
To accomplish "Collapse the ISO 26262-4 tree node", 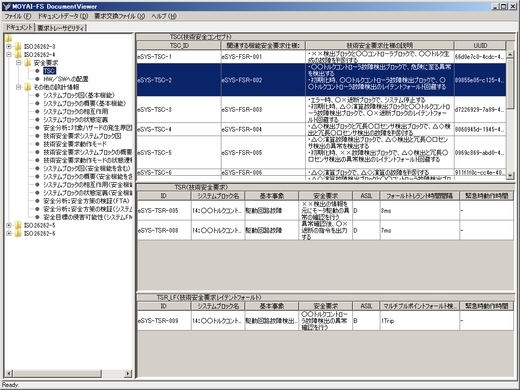I will click(9, 55).
